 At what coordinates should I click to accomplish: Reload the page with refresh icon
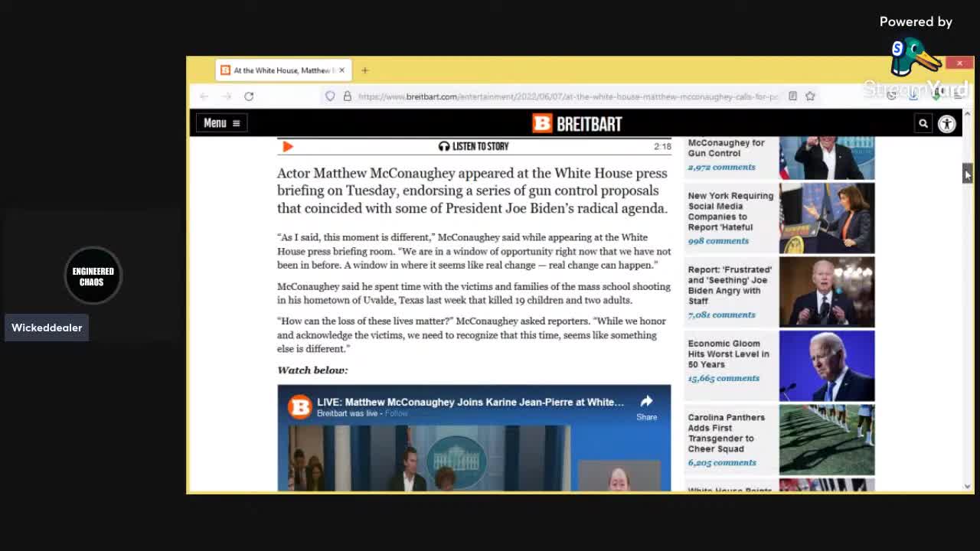click(x=249, y=96)
